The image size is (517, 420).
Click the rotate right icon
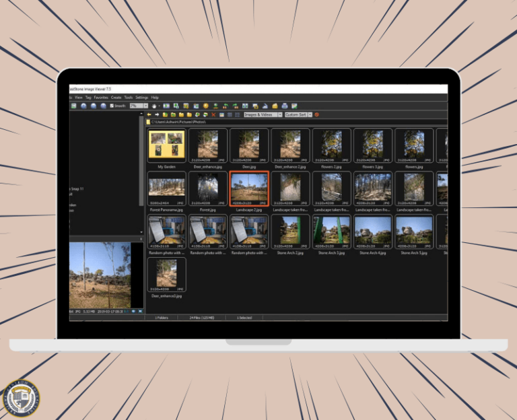[236, 106]
